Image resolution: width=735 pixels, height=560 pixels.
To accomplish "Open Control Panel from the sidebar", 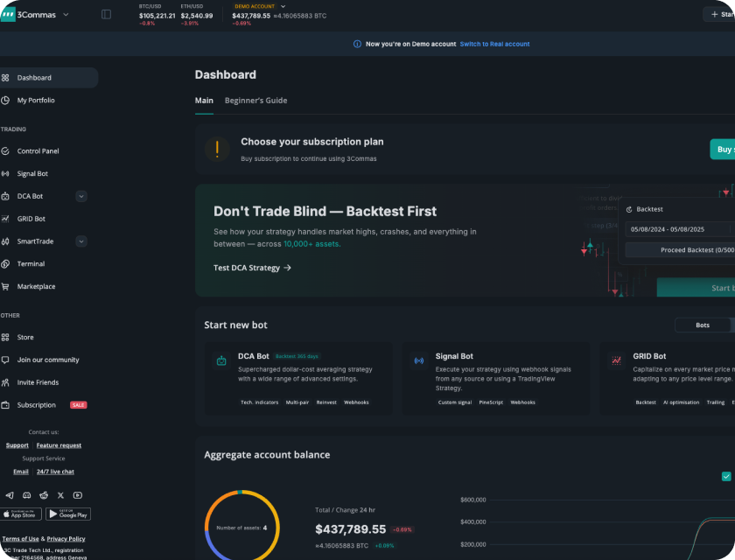I will (x=38, y=150).
